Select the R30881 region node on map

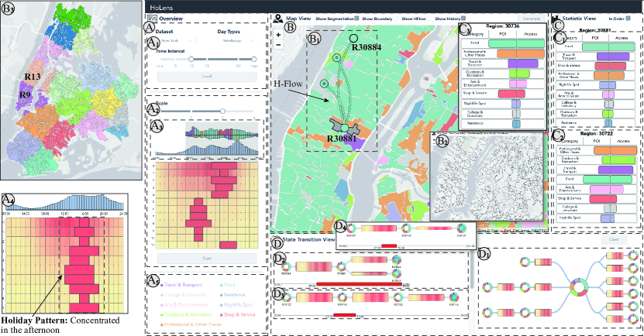click(x=345, y=128)
